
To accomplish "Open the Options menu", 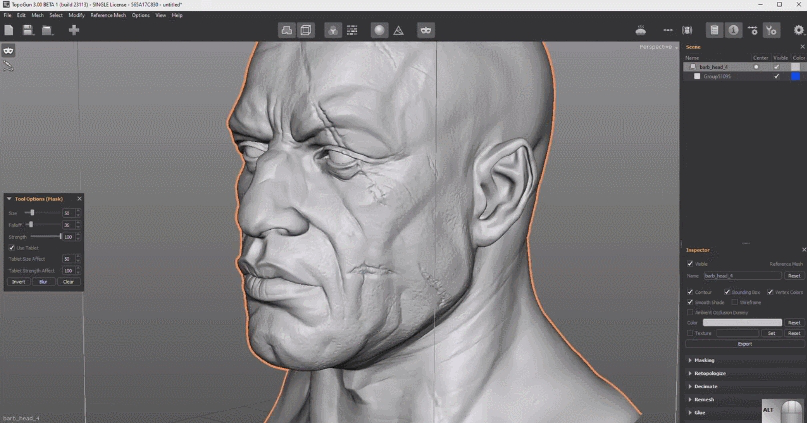I will (141, 15).
